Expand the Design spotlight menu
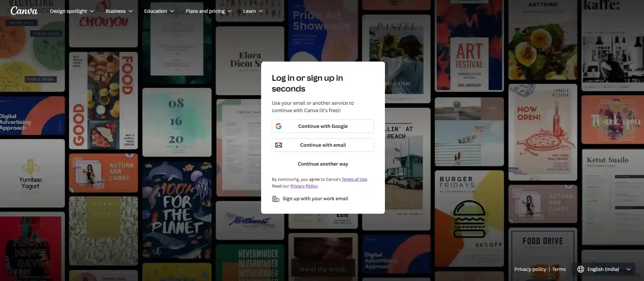The height and width of the screenshot is (281, 644). click(72, 11)
